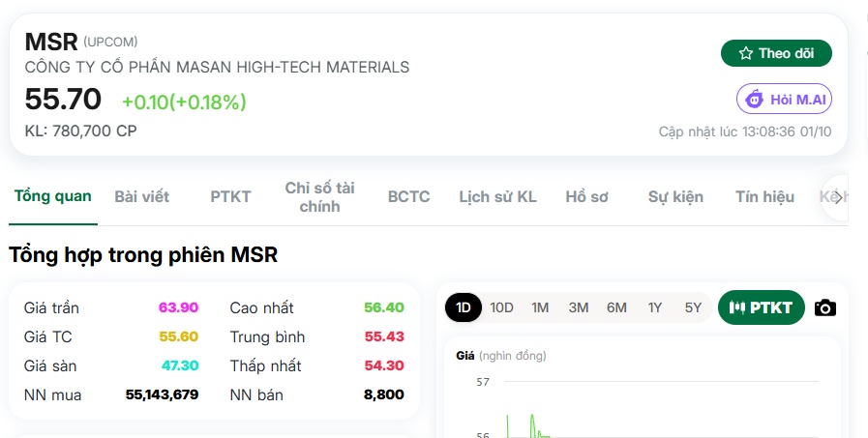Screen dimensions: 868x438
Task: Open the Tín hiệu tab
Action: tap(764, 197)
